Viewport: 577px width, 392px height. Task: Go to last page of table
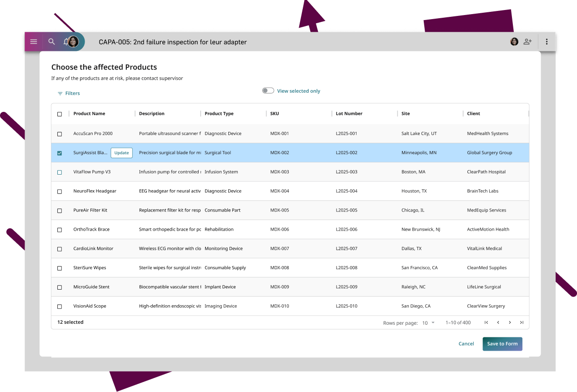(x=522, y=322)
